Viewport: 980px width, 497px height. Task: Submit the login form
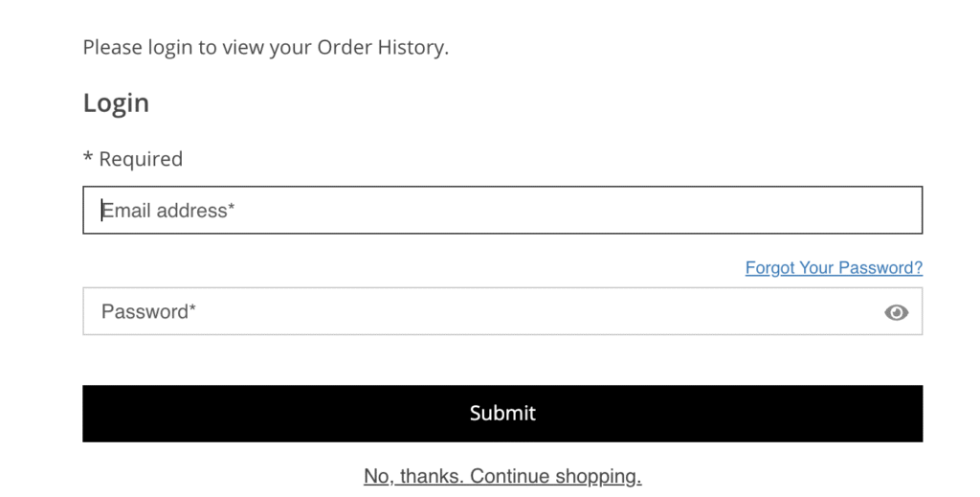pos(502,414)
